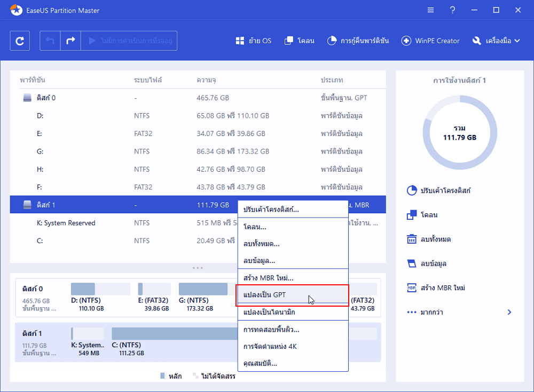Viewport: 534px width, 392px height.
Task: Click disk icon next to ดิสก์ 0
Action: coord(27,98)
